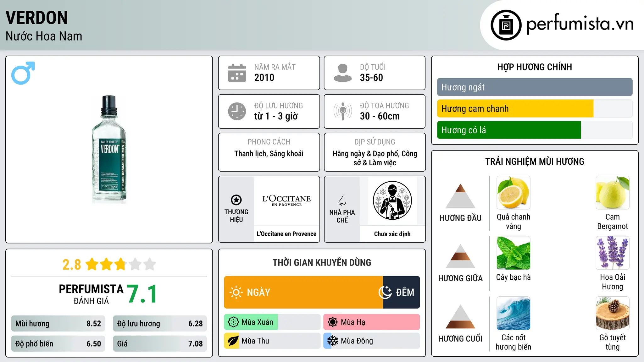Image resolution: width=644 pixels, height=362 pixels.
Task: Select the Ngày daytime bar
Action: pos(303,292)
